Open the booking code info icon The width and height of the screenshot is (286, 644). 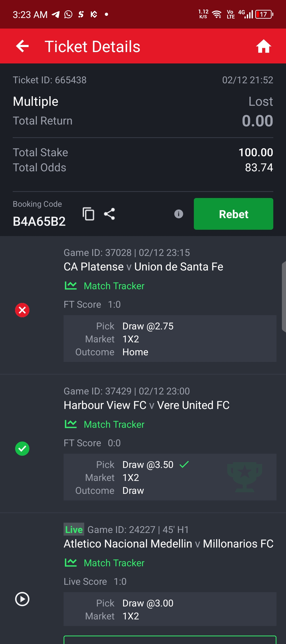179,214
